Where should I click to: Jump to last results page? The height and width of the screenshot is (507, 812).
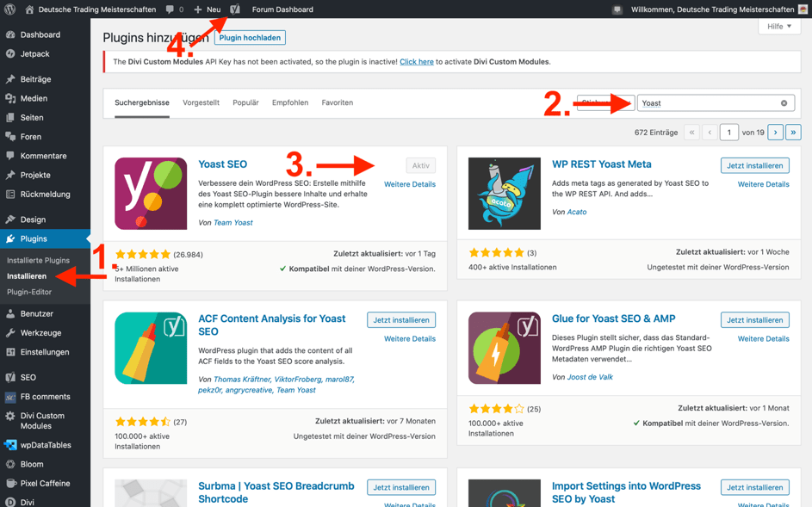point(793,133)
